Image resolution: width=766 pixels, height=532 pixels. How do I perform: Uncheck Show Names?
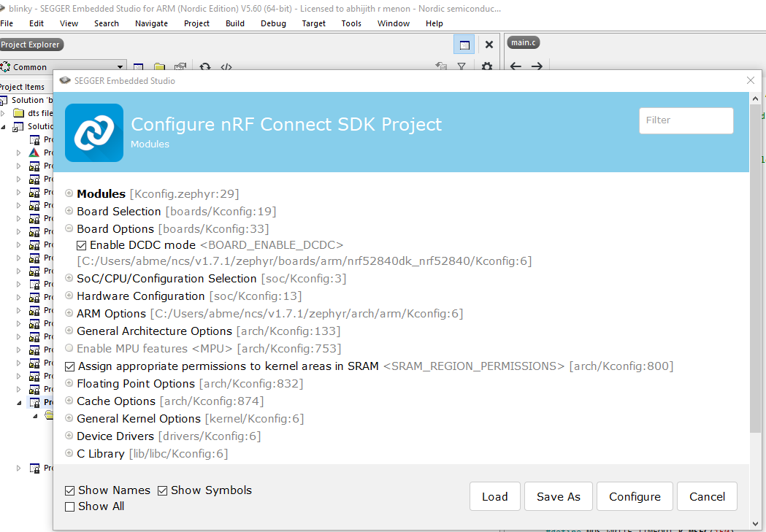click(x=70, y=490)
